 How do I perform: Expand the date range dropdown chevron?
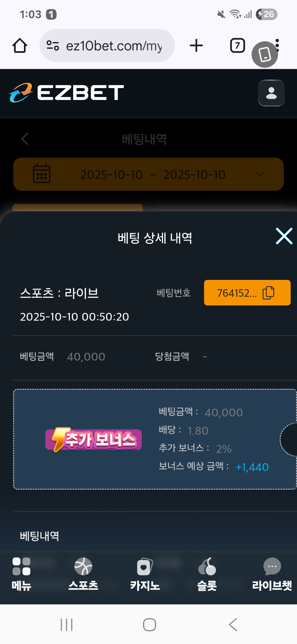[x=260, y=174]
